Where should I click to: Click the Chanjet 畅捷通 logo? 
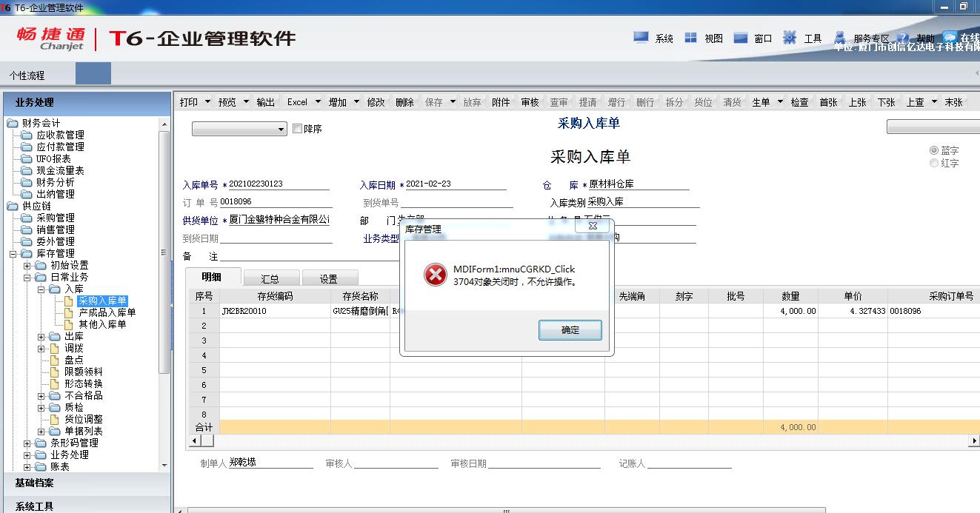(x=51, y=38)
